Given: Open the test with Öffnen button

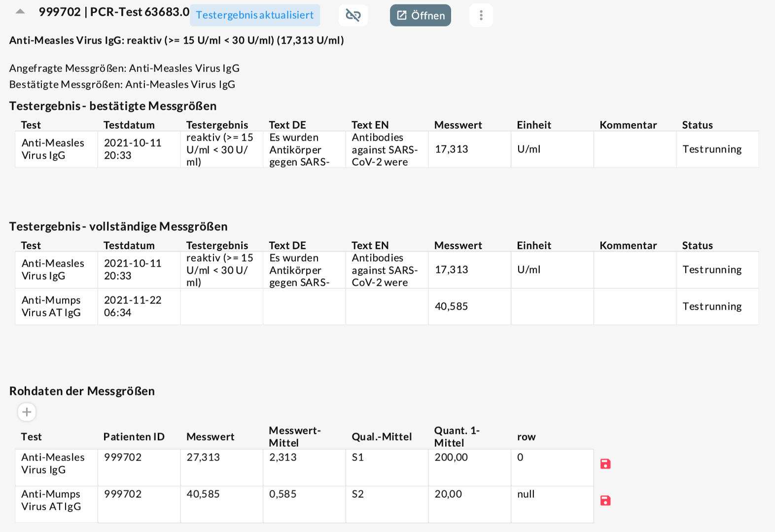Looking at the screenshot, I should click(420, 15).
